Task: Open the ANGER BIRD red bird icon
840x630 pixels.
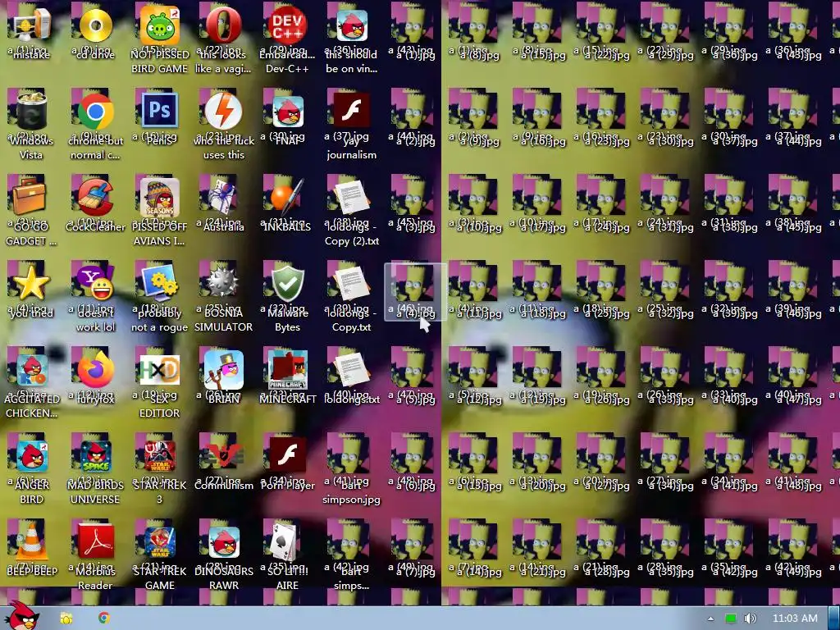Action: point(32,455)
